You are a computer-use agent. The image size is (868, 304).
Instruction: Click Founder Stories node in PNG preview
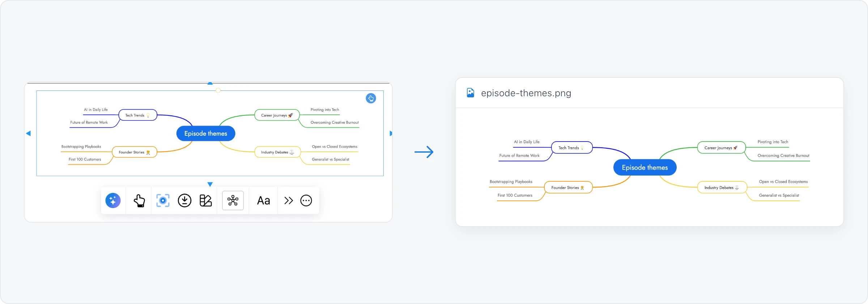coord(569,187)
